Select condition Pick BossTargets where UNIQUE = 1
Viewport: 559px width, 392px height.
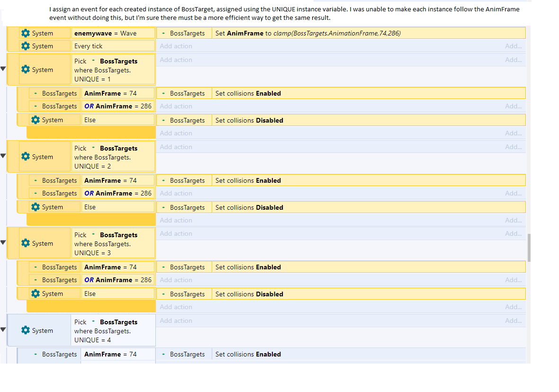point(113,70)
